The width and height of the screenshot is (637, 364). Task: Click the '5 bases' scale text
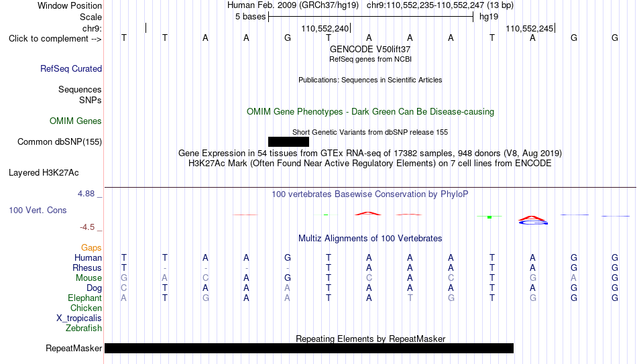250,17
